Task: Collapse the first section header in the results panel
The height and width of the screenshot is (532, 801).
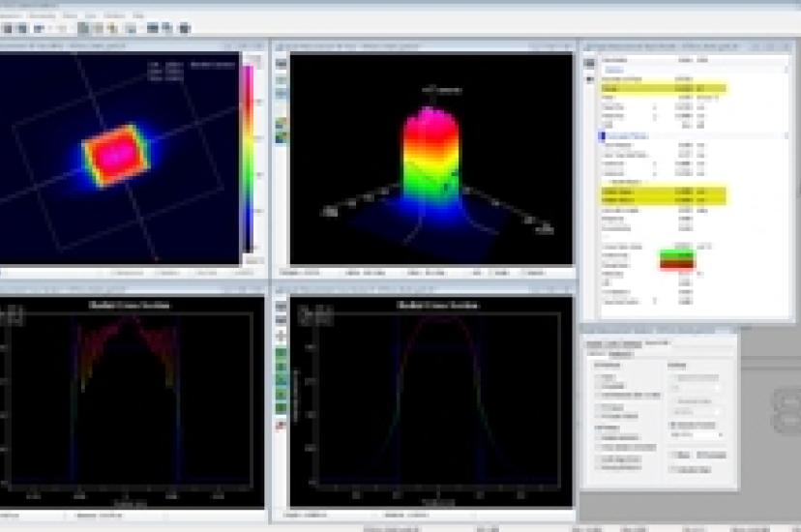Action: [x=612, y=70]
